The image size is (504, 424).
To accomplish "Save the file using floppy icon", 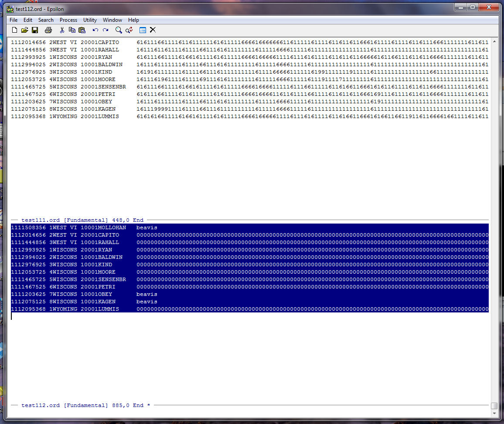I will click(35, 30).
